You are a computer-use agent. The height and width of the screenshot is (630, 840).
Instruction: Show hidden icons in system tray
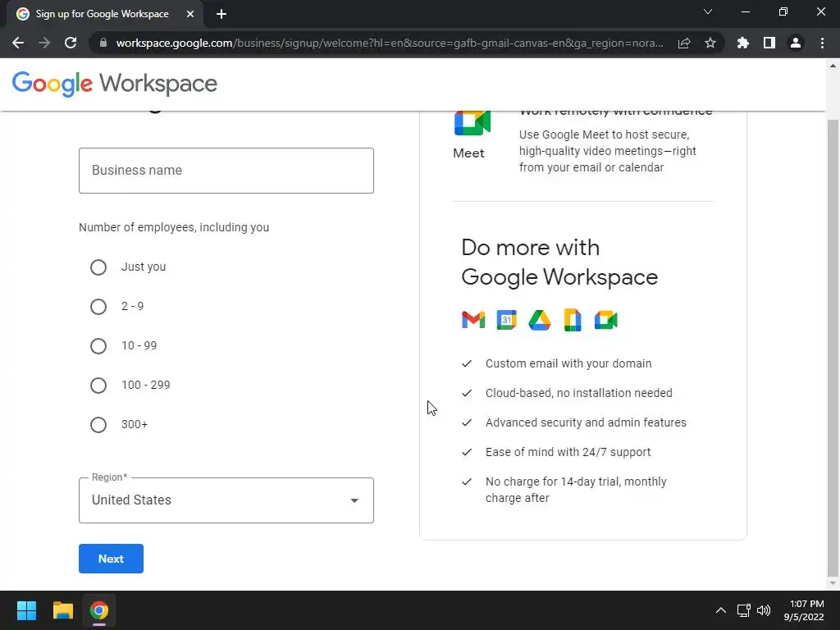[721, 610]
